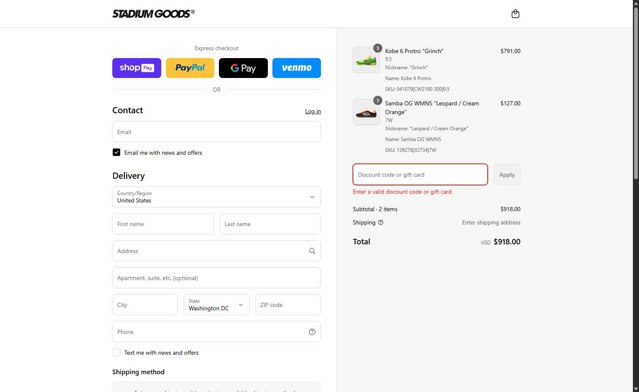Click the Enter shipping address text
The height and width of the screenshot is (392, 639).
tap(491, 222)
